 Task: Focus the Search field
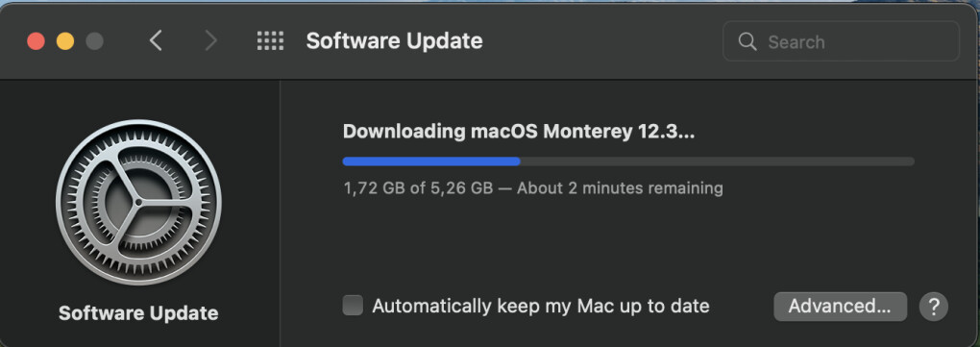click(x=841, y=41)
